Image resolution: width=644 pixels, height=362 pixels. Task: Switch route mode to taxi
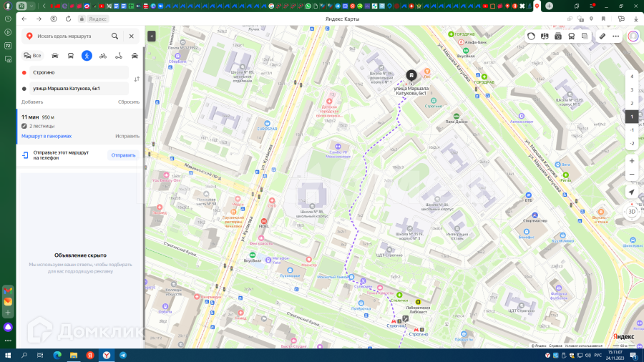(x=135, y=56)
